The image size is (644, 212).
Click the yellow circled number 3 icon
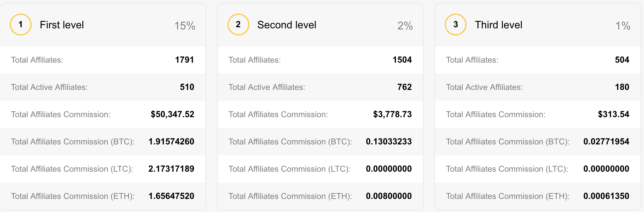455,25
